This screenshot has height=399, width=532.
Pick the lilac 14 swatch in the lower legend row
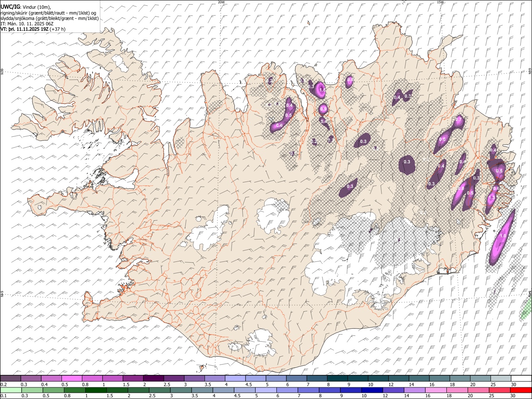[x=414, y=390]
